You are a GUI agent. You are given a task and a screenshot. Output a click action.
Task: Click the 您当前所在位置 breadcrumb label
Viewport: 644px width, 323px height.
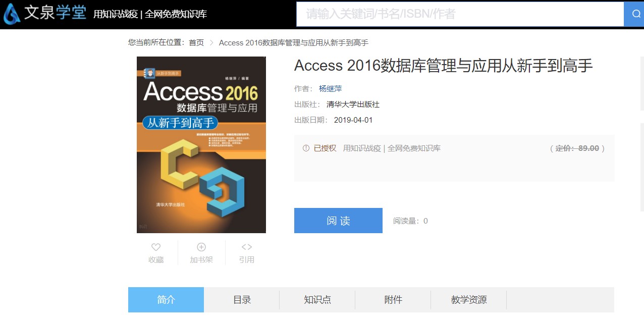pos(156,43)
